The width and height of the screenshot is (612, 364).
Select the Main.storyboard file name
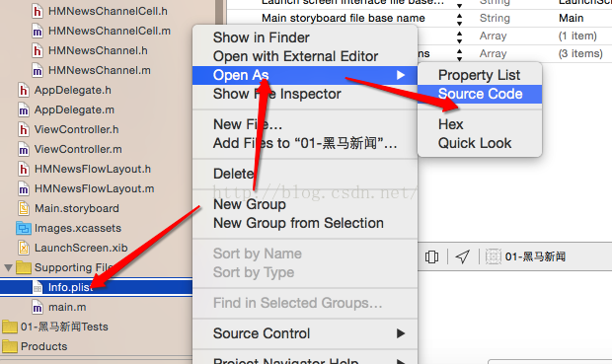pyautogui.click(x=77, y=208)
